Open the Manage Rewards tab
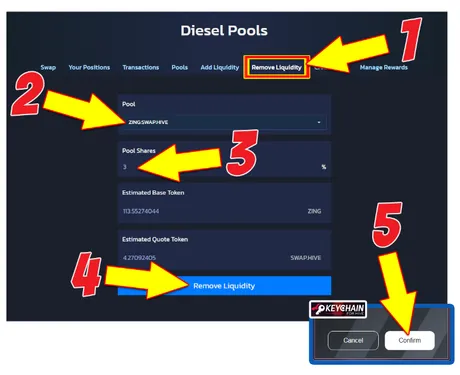Image resolution: width=460 pixels, height=375 pixels. pyautogui.click(x=384, y=67)
